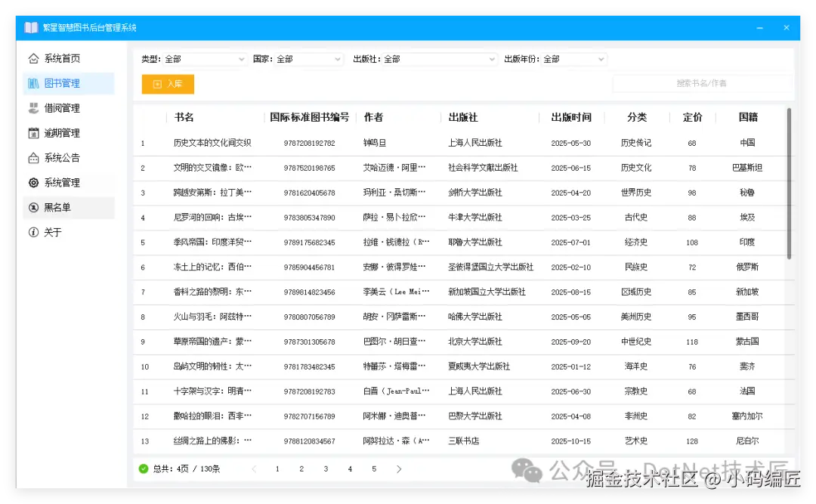Image resolution: width=816 pixels, height=504 pixels.
Task: Click the icon beside 借阅管理
Action: (33, 108)
